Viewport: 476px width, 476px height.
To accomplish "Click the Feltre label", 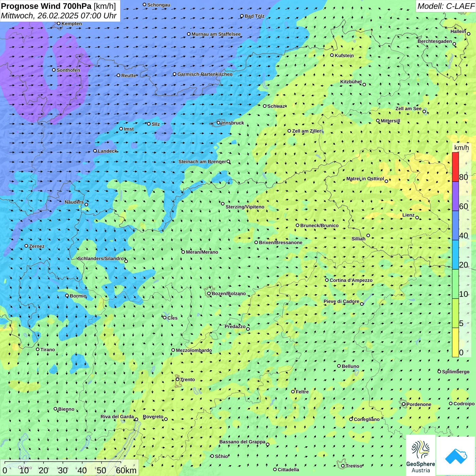I will [x=302, y=392].
